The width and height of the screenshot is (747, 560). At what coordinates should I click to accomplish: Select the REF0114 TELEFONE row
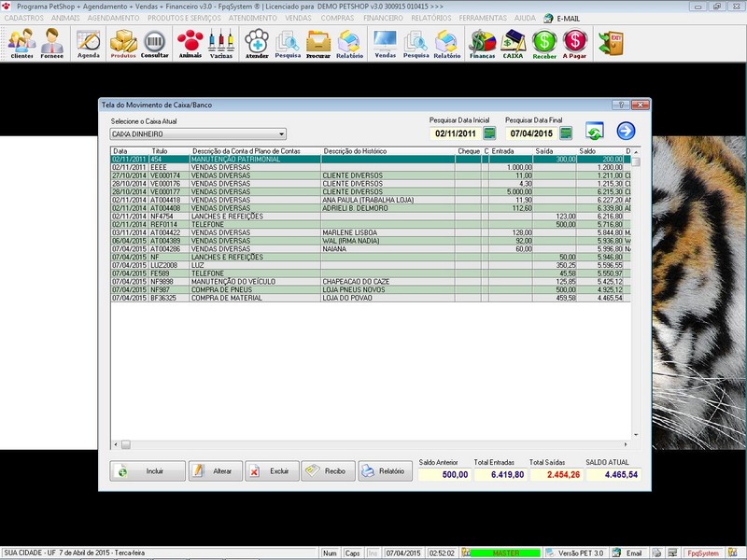pyautogui.click(x=371, y=224)
